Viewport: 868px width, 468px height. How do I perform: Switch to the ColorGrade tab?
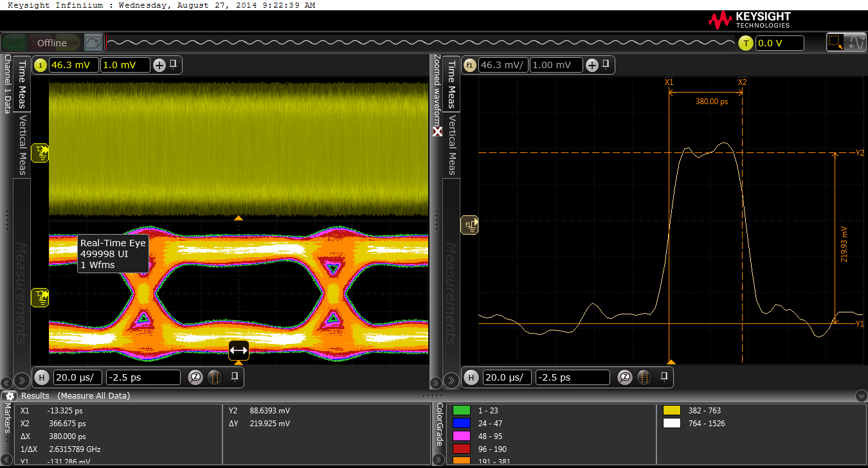439,424
